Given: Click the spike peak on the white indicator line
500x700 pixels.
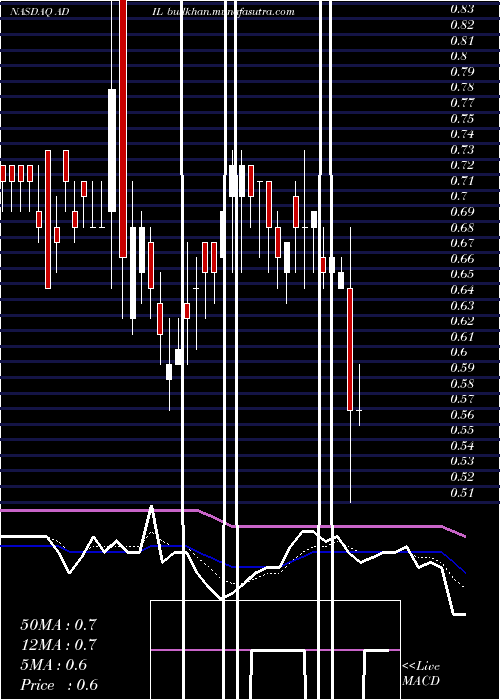Looking at the screenshot, I should click(151, 507).
